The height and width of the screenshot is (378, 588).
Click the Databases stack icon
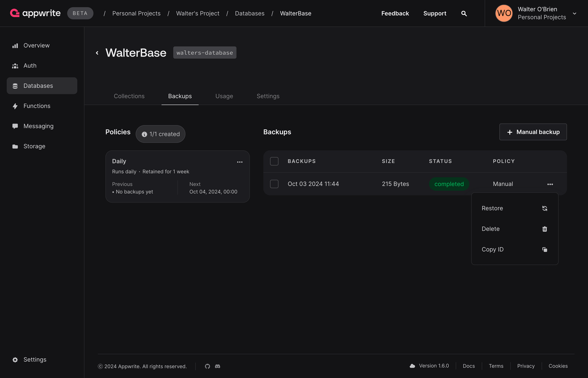tap(15, 86)
